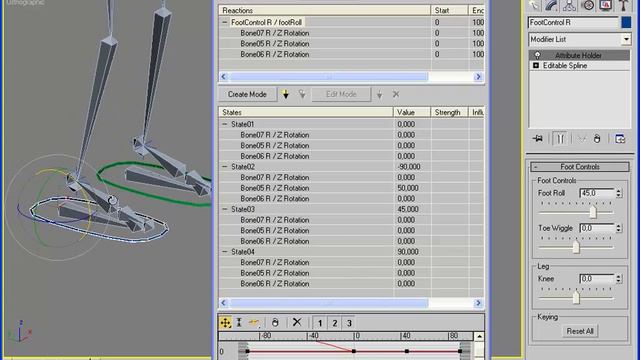Open the Display command panel tab

click(x=605, y=5)
